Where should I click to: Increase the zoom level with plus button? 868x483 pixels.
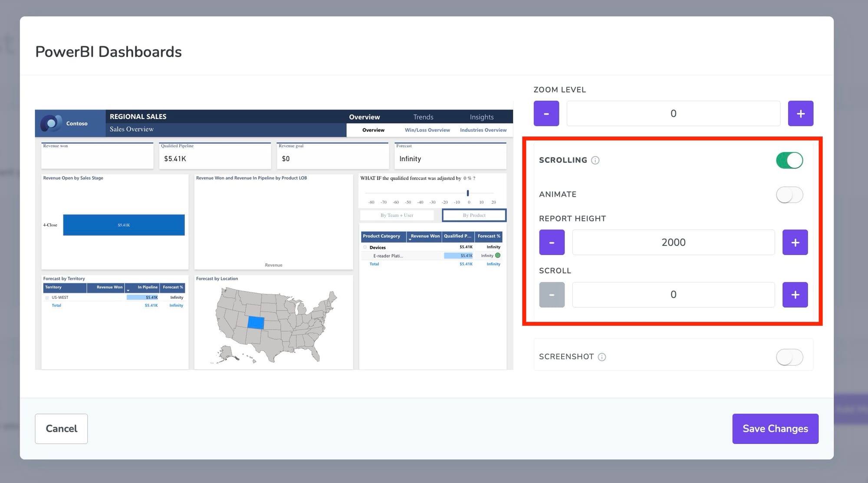800,113
